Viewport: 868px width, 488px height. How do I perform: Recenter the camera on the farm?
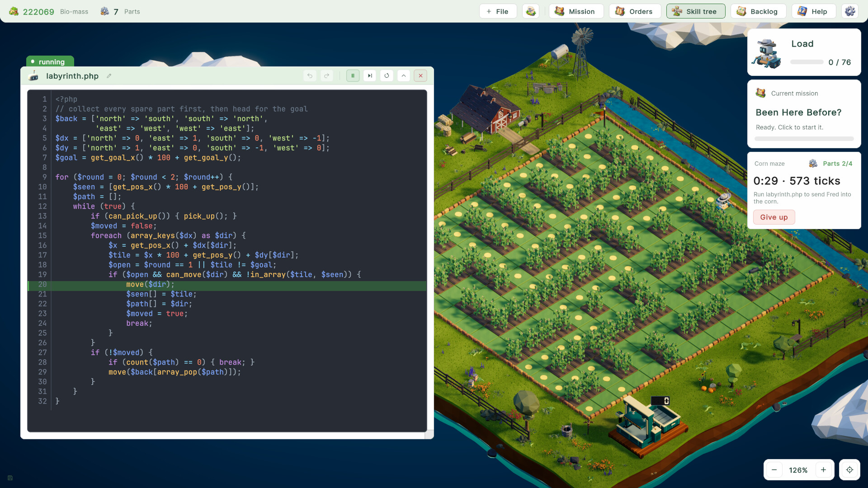point(849,470)
